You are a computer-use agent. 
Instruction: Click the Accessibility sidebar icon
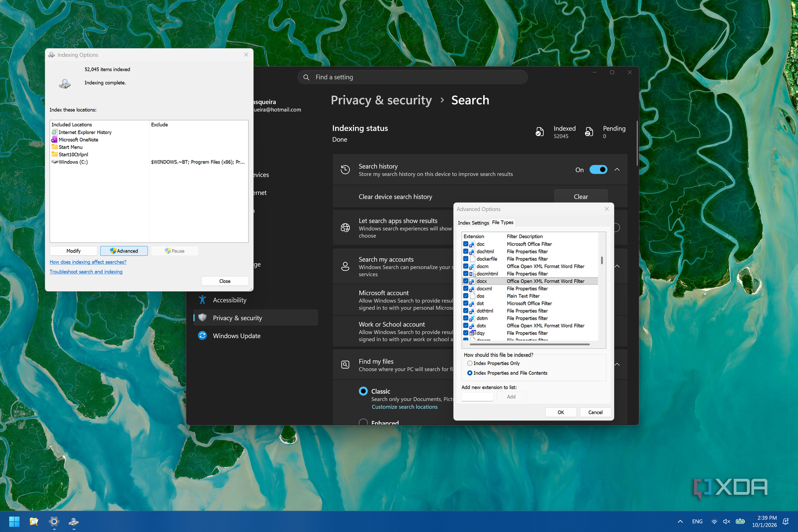tap(203, 300)
